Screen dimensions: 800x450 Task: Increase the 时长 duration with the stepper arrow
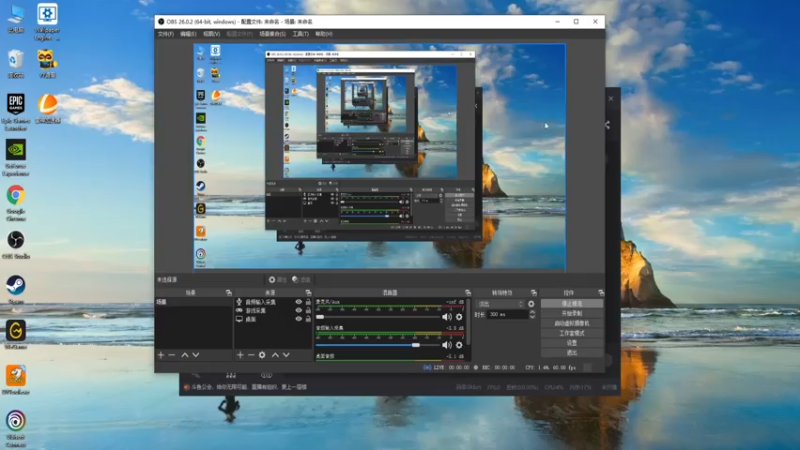tap(532, 312)
